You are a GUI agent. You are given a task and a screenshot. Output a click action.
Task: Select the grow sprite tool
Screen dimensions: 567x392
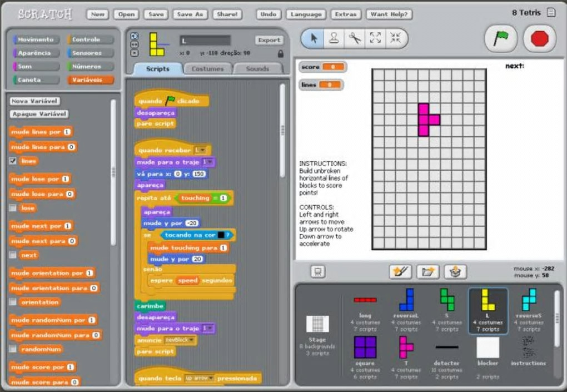(375, 38)
